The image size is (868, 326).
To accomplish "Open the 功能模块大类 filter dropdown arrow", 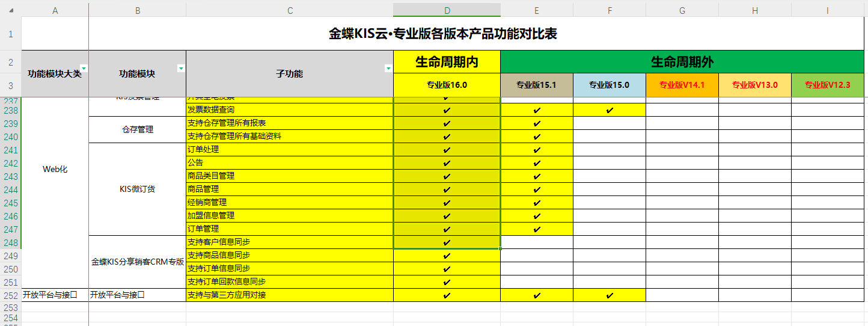I will tap(84, 69).
